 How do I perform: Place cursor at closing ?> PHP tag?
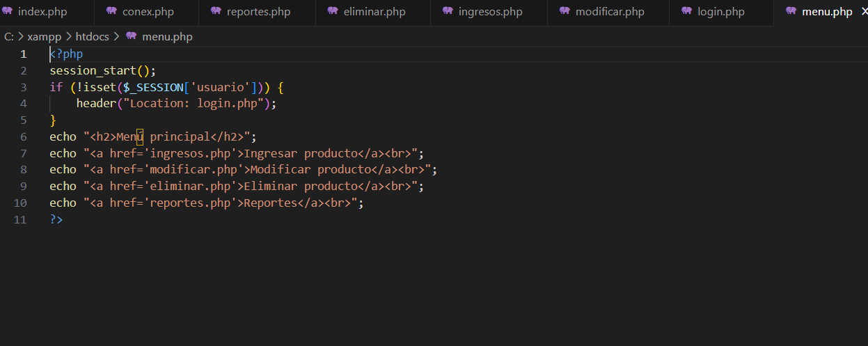tap(56, 220)
